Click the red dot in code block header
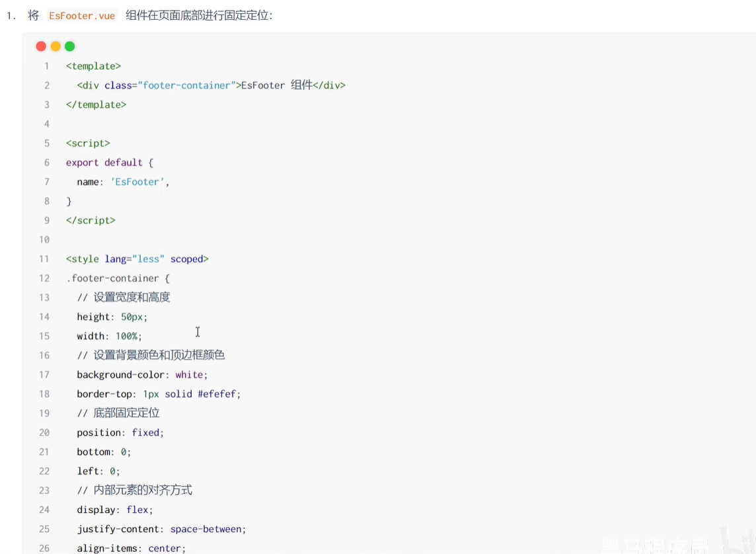 pyautogui.click(x=41, y=46)
